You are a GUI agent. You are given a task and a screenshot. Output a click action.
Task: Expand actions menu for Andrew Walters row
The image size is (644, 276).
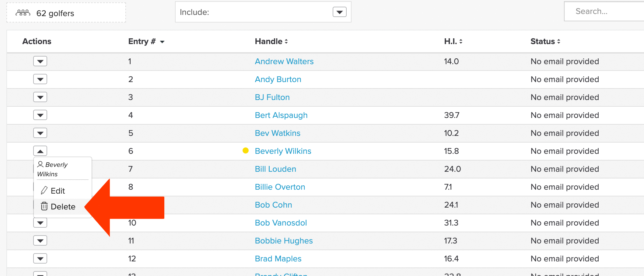point(40,61)
